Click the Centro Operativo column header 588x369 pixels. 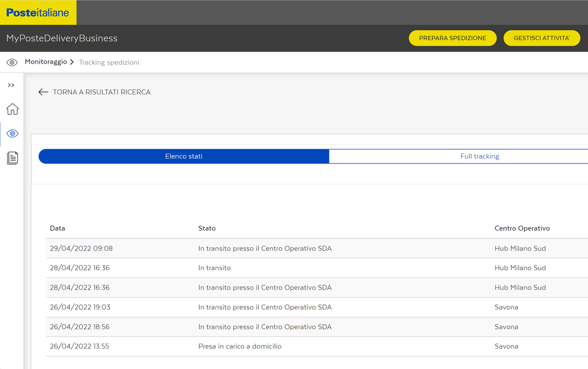[x=522, y=229]
